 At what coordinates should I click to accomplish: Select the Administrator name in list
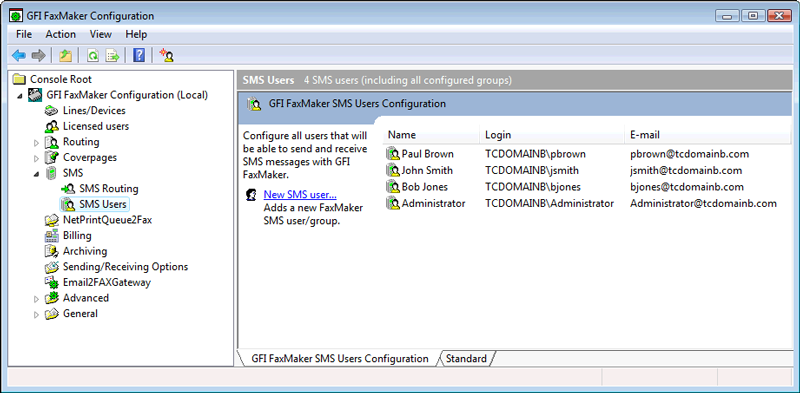pos(434,204)
